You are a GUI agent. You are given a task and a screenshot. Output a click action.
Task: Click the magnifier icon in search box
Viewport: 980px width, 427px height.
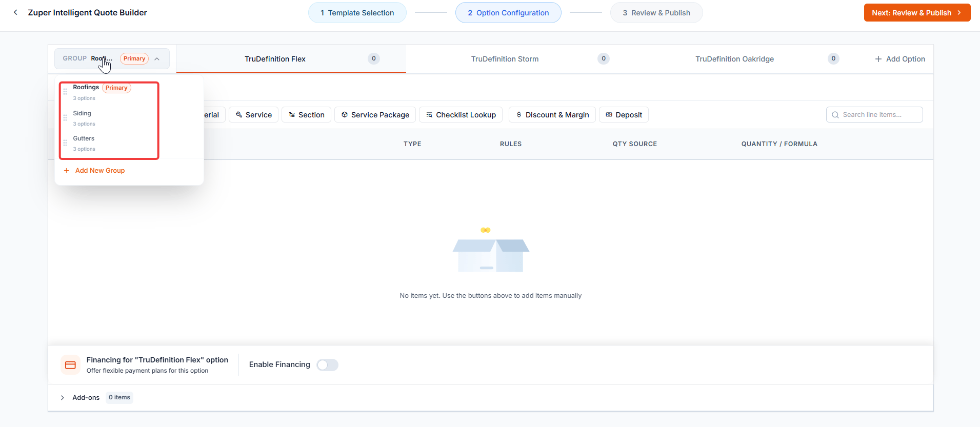(x=835, y=115)
